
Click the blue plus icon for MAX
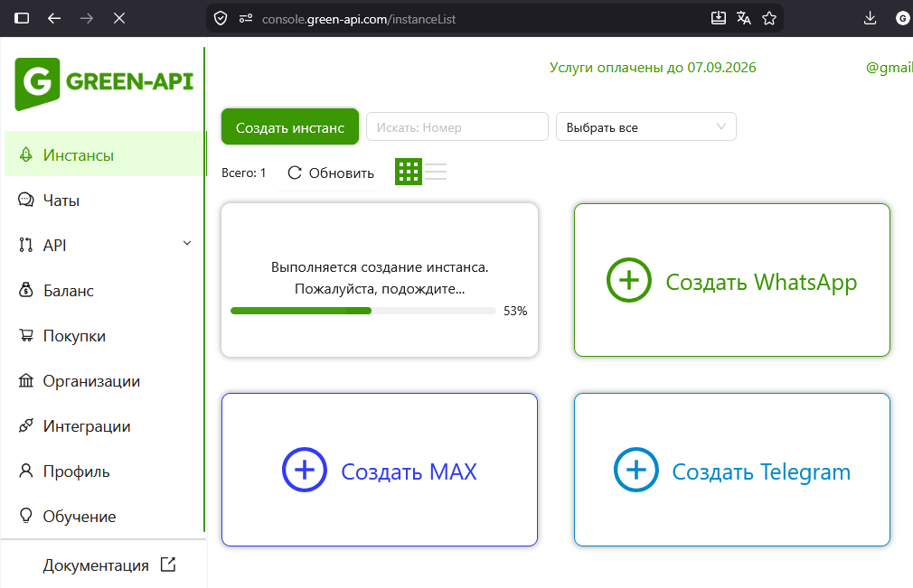coord(305,470)
